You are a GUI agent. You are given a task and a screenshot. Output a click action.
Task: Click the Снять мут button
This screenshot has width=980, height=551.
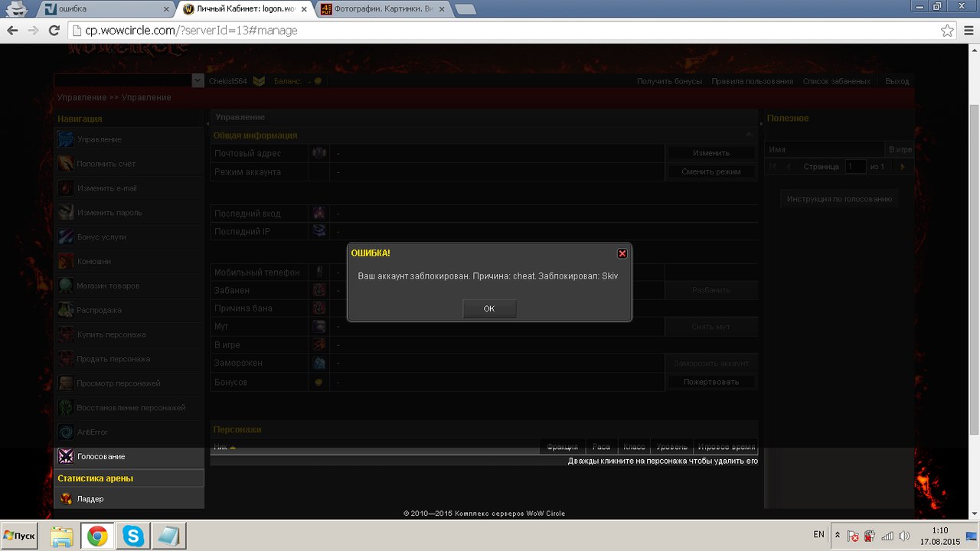point(711,327)
